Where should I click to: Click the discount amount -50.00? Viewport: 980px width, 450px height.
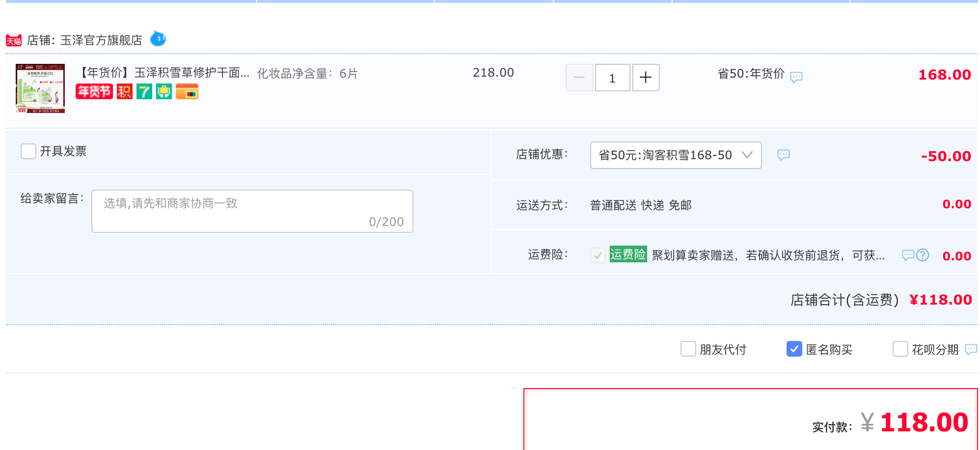(x=946, y=156)
